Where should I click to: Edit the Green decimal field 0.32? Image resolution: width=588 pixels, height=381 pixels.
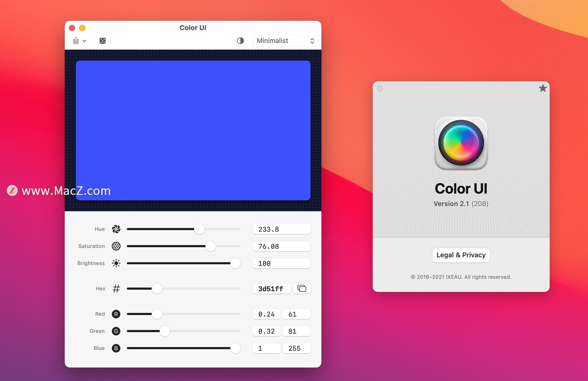click(266, 331)
